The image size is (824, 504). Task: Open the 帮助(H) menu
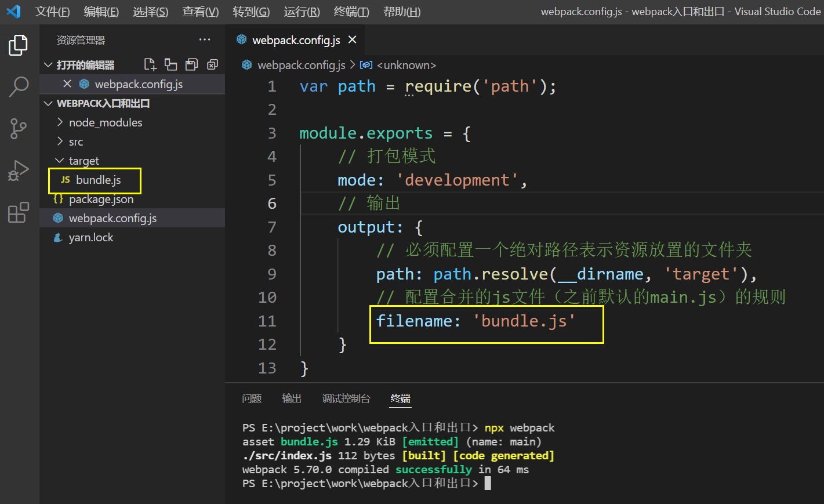point(402,12)
